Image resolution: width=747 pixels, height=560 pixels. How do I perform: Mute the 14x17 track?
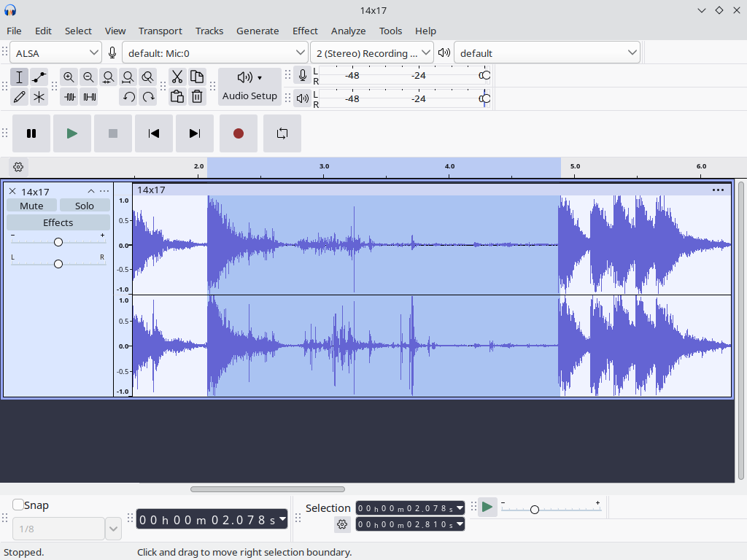(x=31, y=206)
